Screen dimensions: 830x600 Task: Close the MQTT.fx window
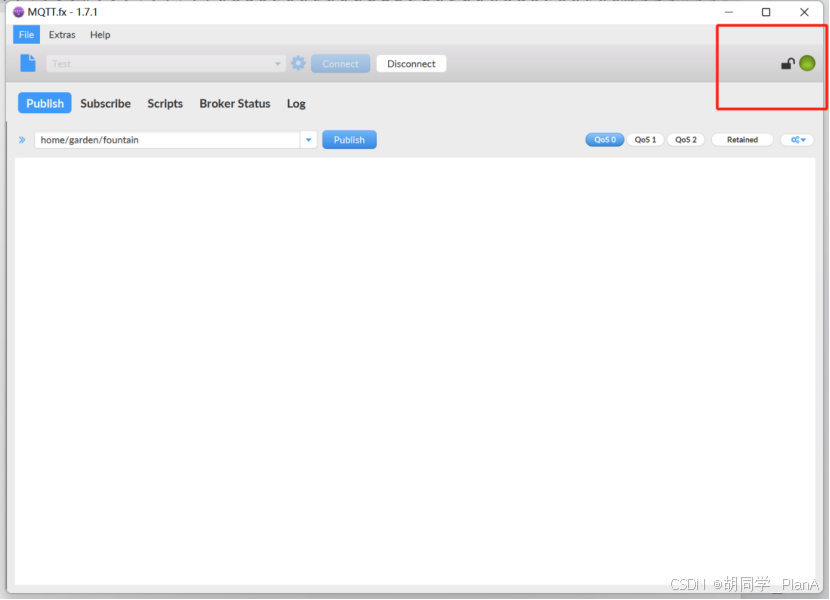pyautogui.click(x=804, y=12)
